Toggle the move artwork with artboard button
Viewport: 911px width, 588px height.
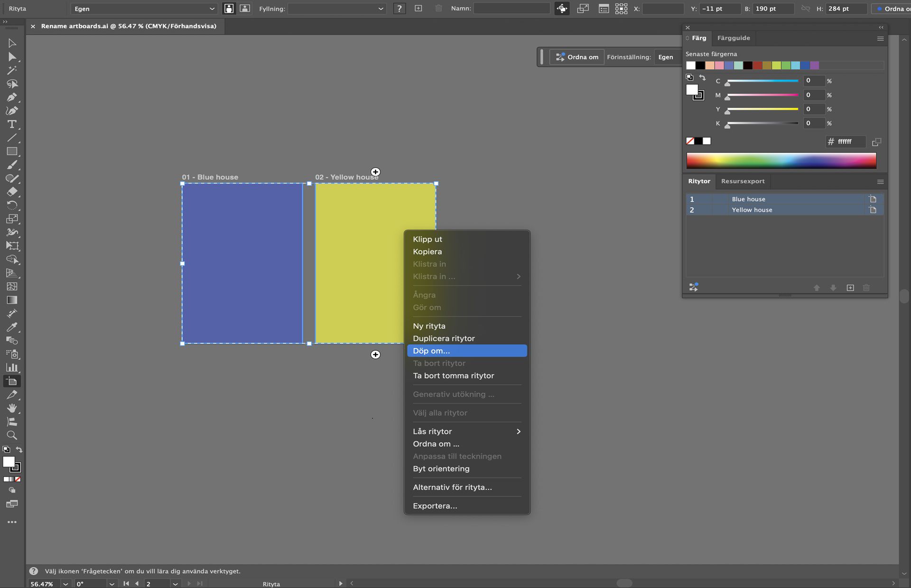(562, 9)
